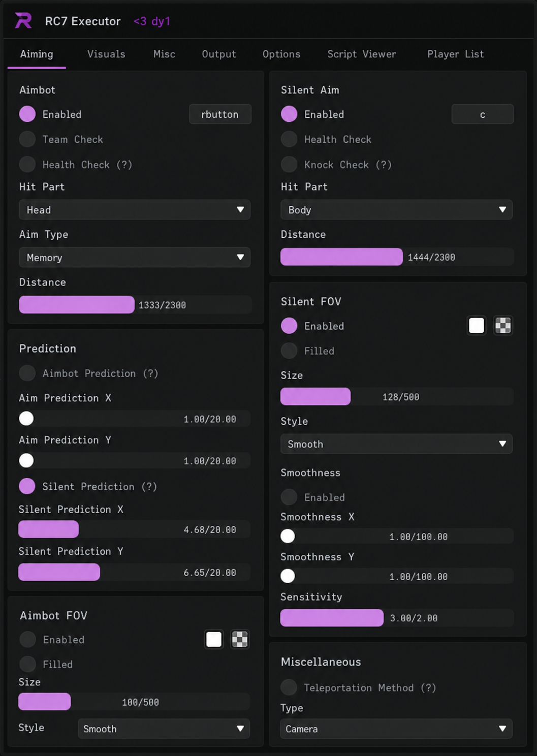The width and height of the screenshot is (537, 756).
Task: Turn on Aimbot Prediction (?)
Action: coord(27,373)
